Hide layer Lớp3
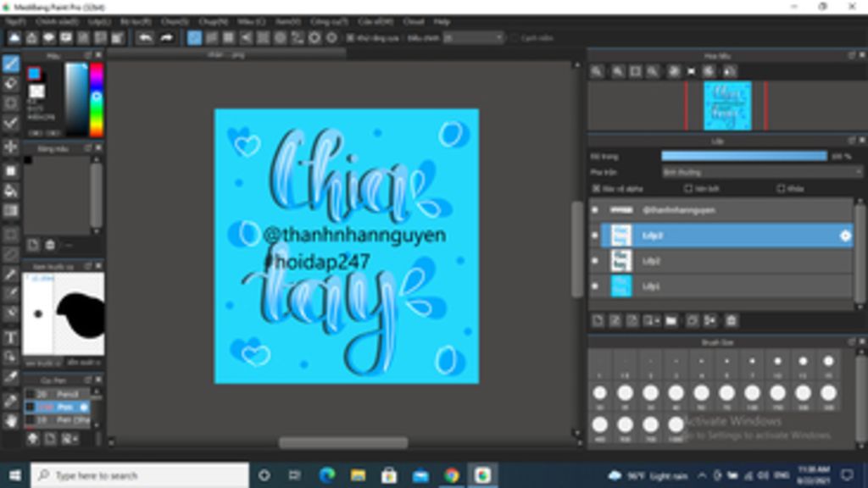The height and width of the screenshot is (488, 868). pyautogui.click(x=595, y=236)
